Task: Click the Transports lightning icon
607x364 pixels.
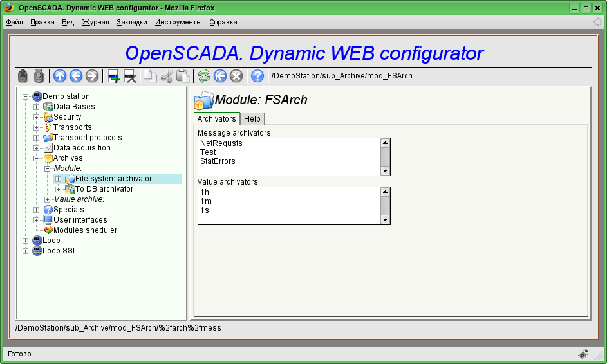Action: pos(48,127)
